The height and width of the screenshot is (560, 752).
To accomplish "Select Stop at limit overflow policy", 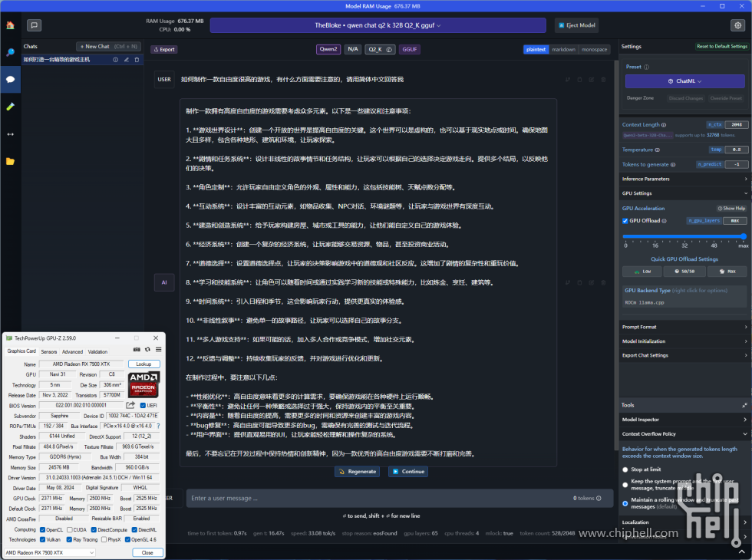I will pyautogui.click(x=625, y=469).
